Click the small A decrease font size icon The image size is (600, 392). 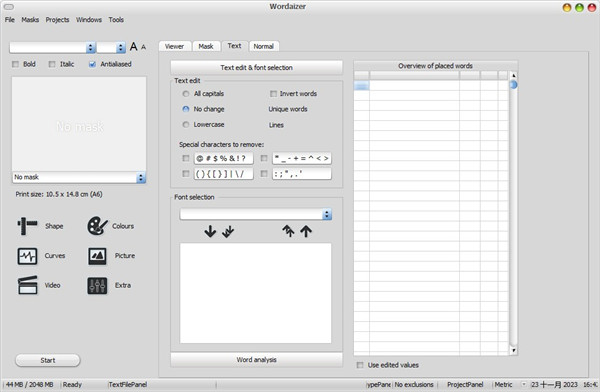[x=143, y=47]
